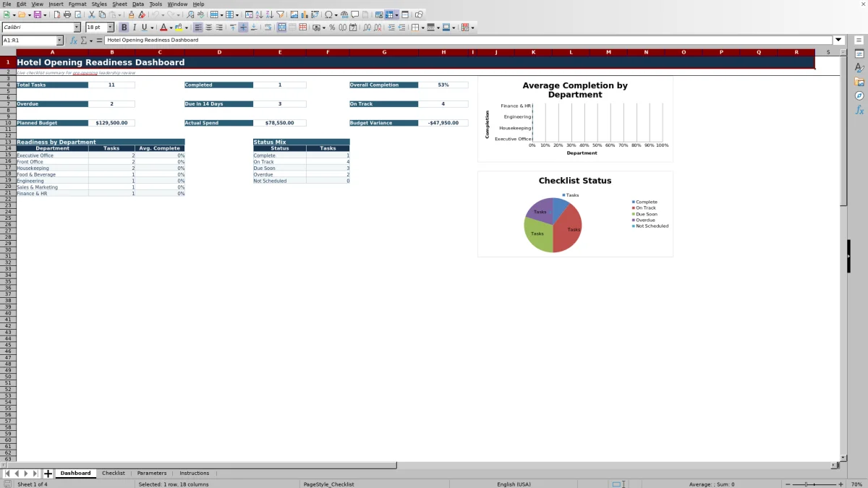868x488 pixels.
Task: Open the sidebar Gallery panel icon
Action: tap(859, 82)
